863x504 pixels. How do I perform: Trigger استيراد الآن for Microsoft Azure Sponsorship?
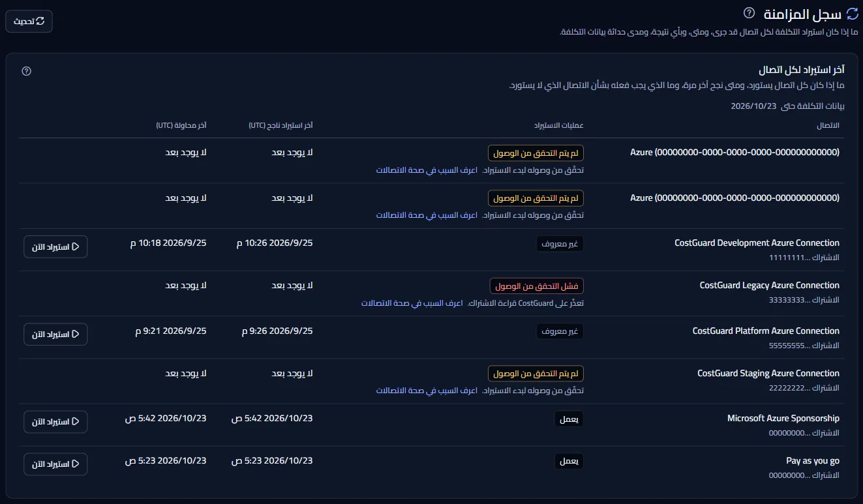(x=55, y=422)
